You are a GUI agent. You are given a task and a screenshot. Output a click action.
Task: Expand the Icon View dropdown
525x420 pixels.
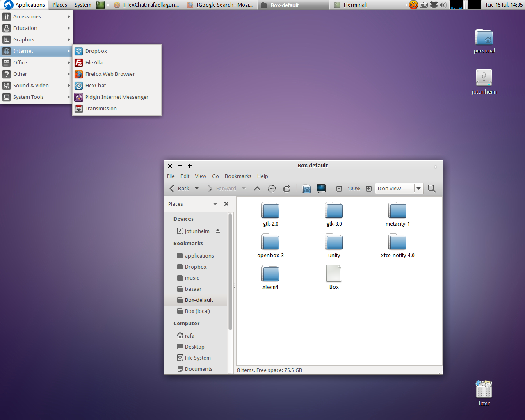(x=418, y=189)
